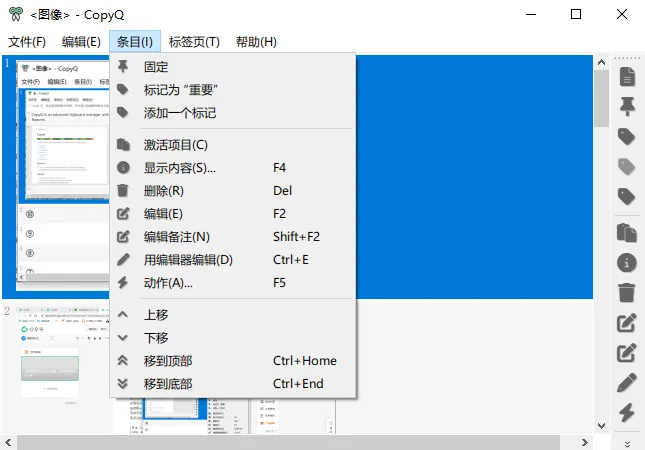
Task: Click the horizontal scrollbar left arrow
Action: (8, 443)
